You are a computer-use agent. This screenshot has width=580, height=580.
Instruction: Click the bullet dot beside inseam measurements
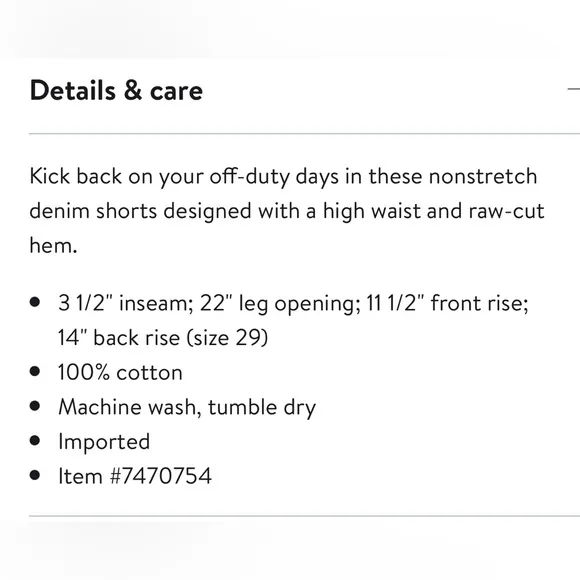click(35, 302)
